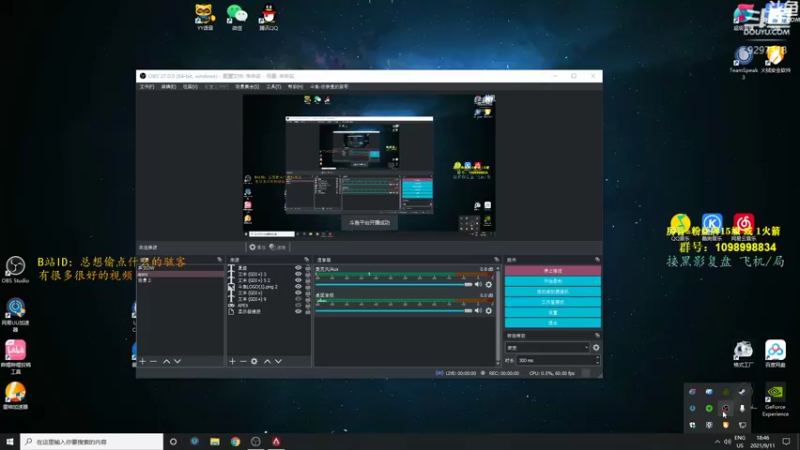Remove selected source with the minus icon
Viewport: 800px width, 450px height.
pyautogui.click(x=243, y=361)
